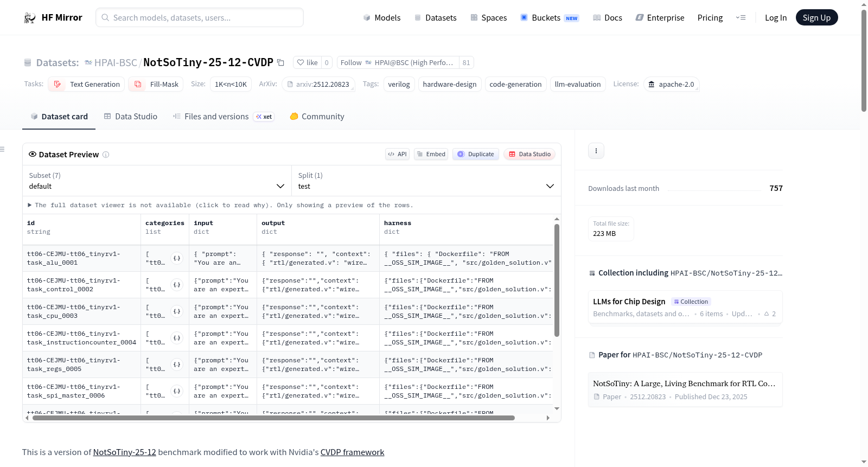This screenshot has width=868, height=467.
Task: Switch to the Dataset card tab
Action: click(59, 117)
